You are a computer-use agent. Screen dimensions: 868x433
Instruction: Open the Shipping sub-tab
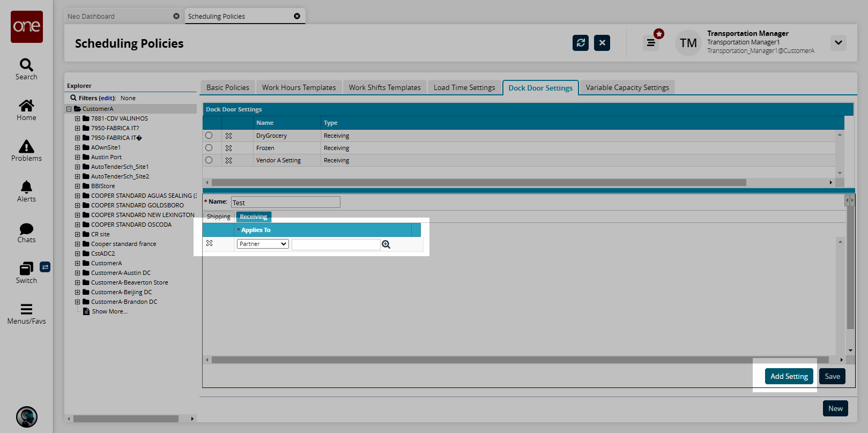(x=218, y=217)
